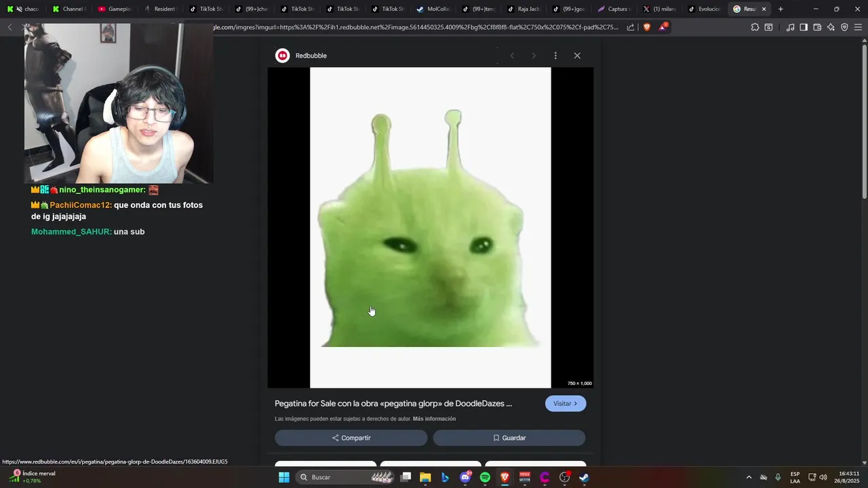
Task: Open the three-dot options in the image panel
Action: [x=555, y=56]
